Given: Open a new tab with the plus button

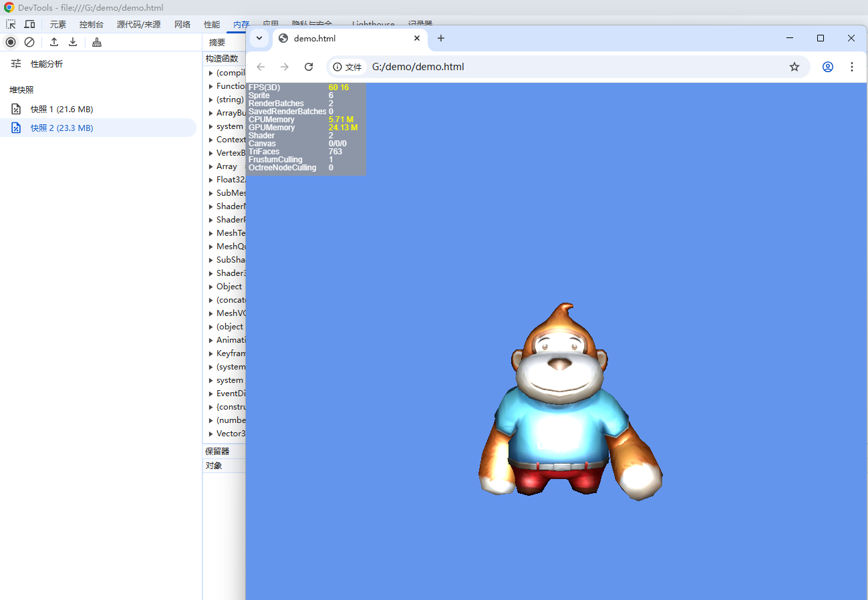Looking at the screenshot, I should click(x=441, y=38).
